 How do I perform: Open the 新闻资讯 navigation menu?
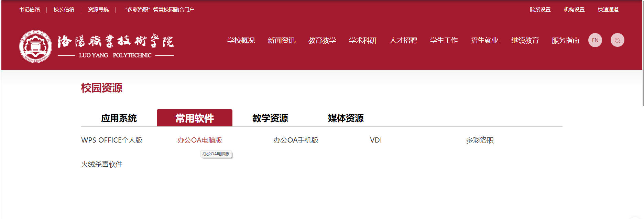(x=282, y=41)
